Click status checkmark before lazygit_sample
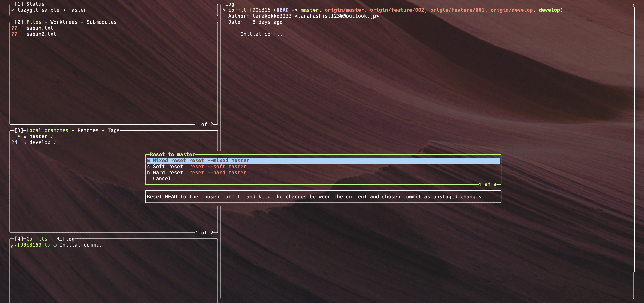This screenshot has height=303, width=644. click(x=13, y=10)
